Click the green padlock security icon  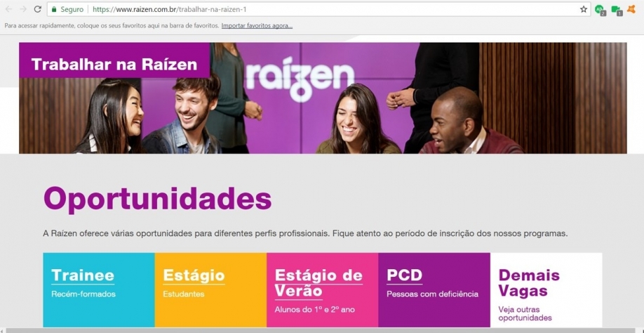pos(54,9)
